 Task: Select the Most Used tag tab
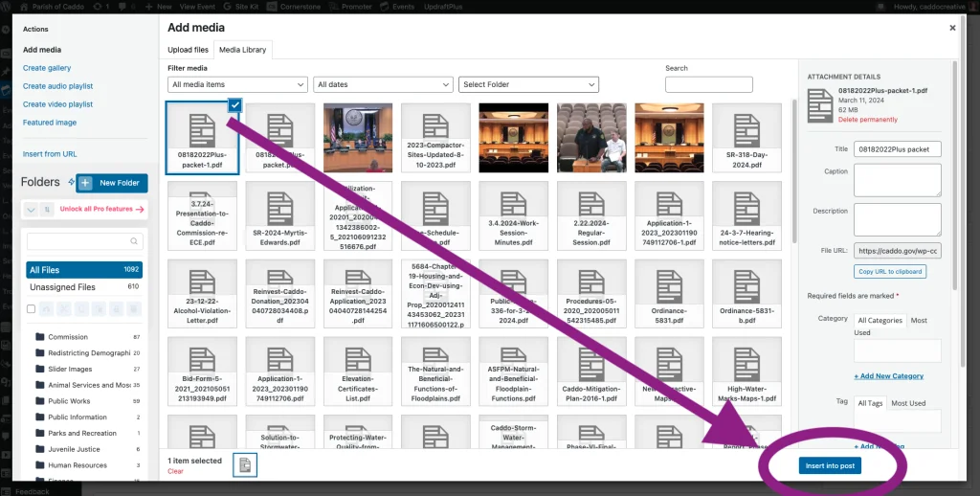click(908, 403)
